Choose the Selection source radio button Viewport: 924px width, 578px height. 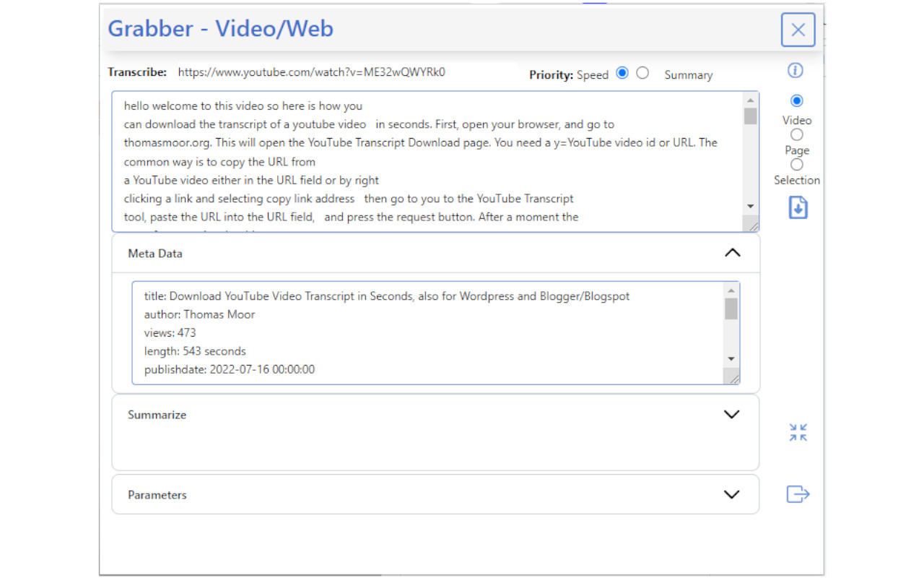click(x=796, y=165)
